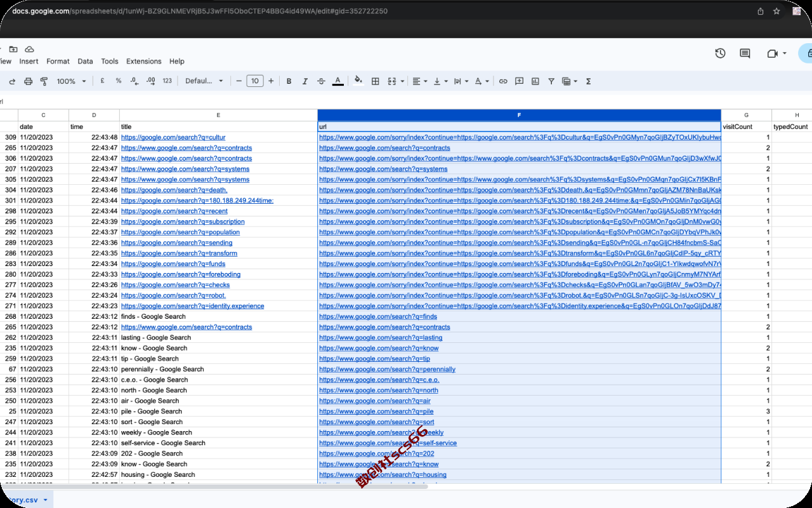This screenshot has height=508, width=812.
Task: Format cells as percent
Action: (119, 81)
